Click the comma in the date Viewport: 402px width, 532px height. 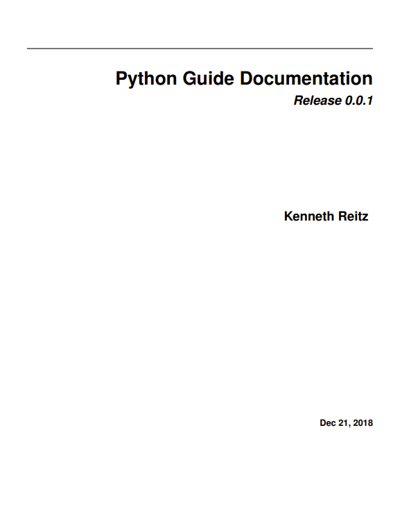(x=349, y=425)
